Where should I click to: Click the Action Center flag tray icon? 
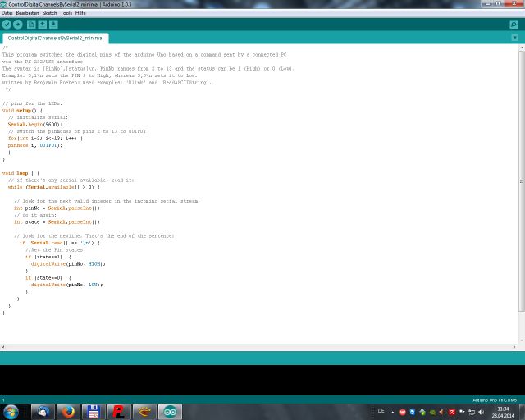coord(461,413)
